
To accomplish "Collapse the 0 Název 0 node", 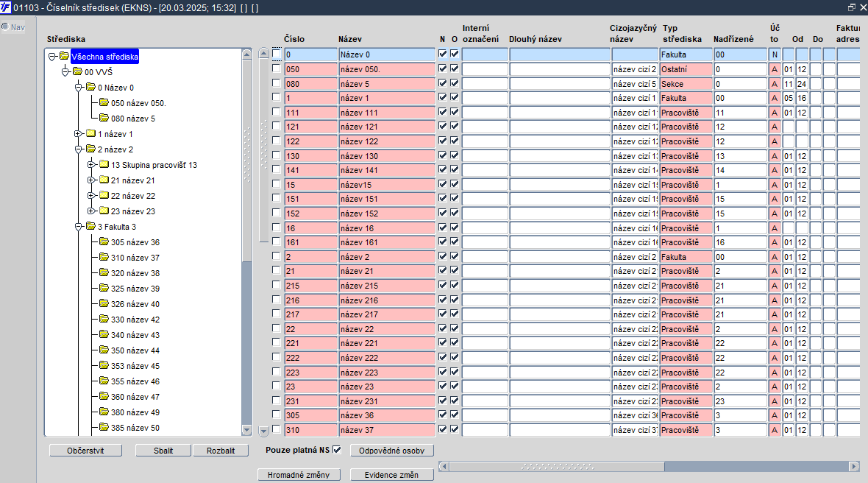I will pos(79,88).
